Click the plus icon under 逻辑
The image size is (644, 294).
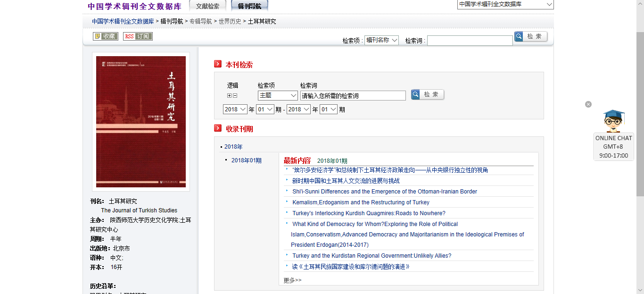point(230,95)
